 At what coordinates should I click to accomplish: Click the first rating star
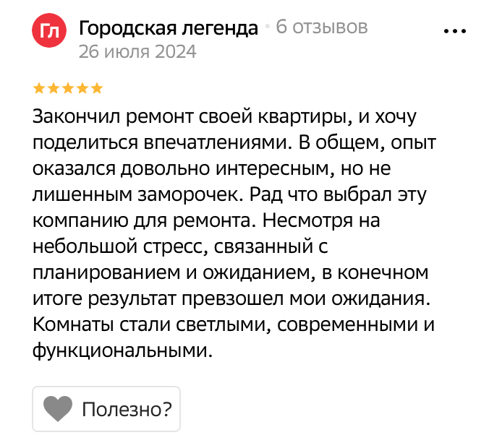39,89
